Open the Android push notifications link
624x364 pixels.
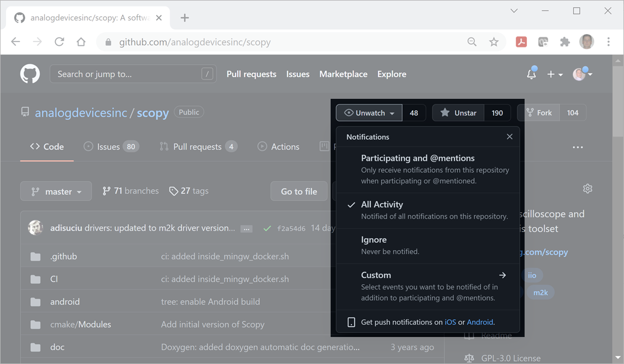480,321
